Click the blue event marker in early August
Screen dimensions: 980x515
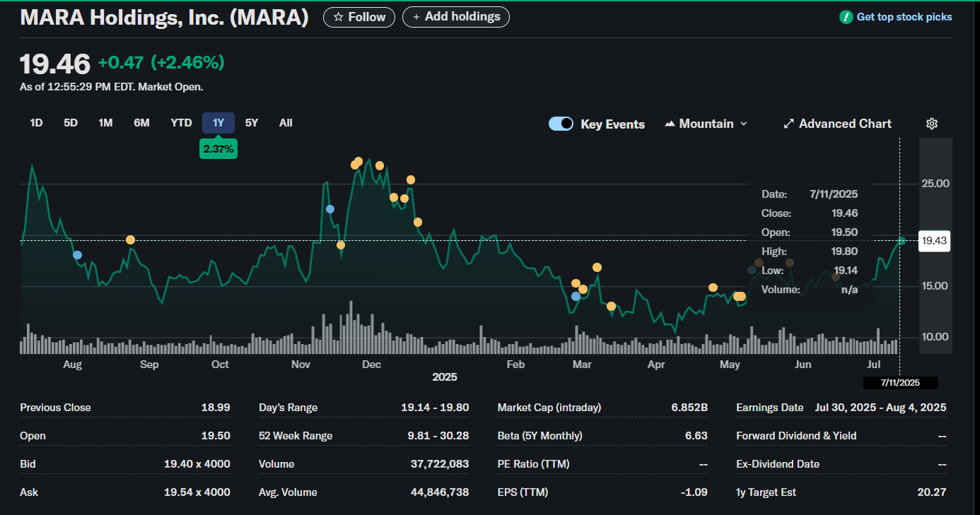click(x=77, y=255)
